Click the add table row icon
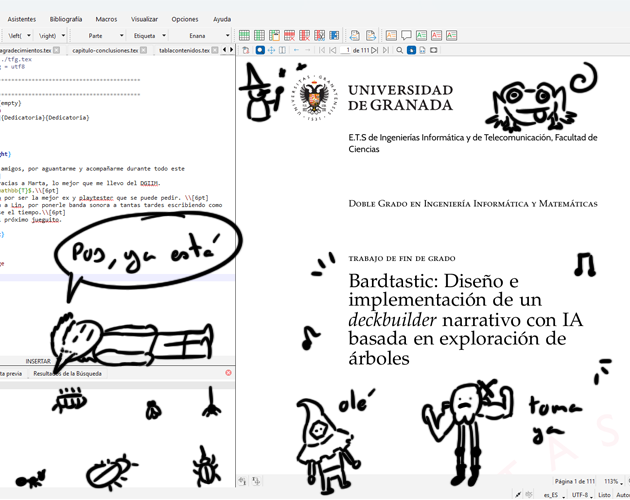This screenshot has height=500, width=630. (244, 35)
